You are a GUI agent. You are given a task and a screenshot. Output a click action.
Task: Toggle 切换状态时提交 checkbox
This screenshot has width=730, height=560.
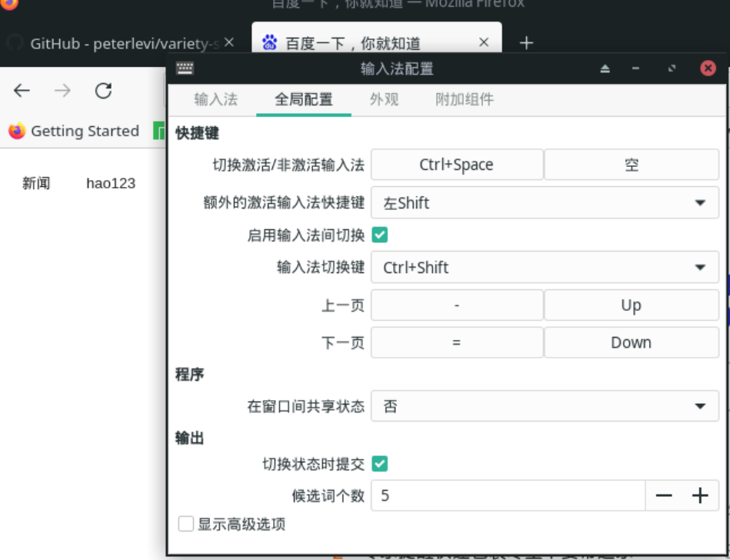[379, 464]
